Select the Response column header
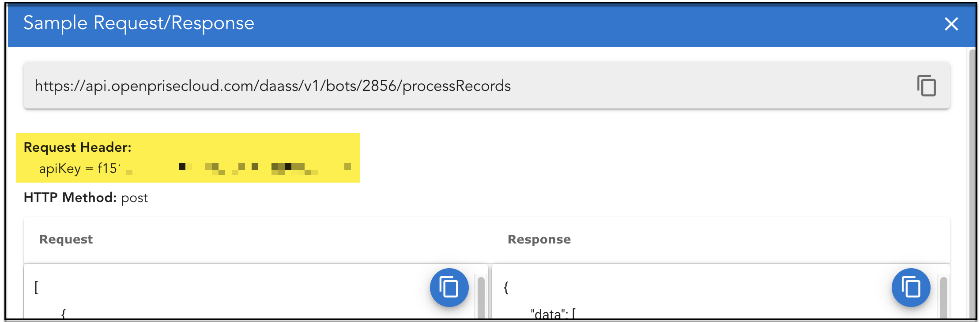This screenshot has width=980, height=322. click(539, 239)
